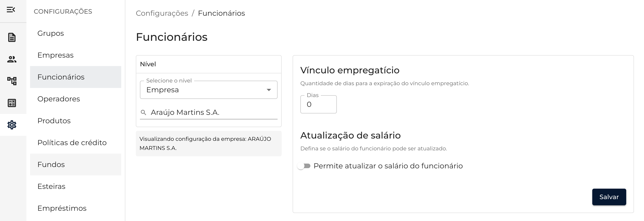
Task: Navigate to Fundos settings
Action: (51, 164)
